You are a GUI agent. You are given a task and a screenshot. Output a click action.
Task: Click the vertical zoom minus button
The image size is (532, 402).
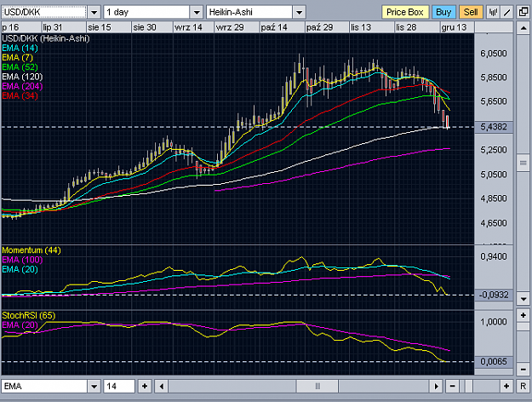523,369
